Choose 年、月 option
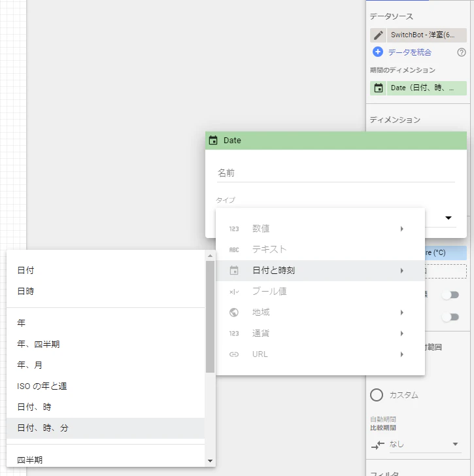 [x=106, y=365]
